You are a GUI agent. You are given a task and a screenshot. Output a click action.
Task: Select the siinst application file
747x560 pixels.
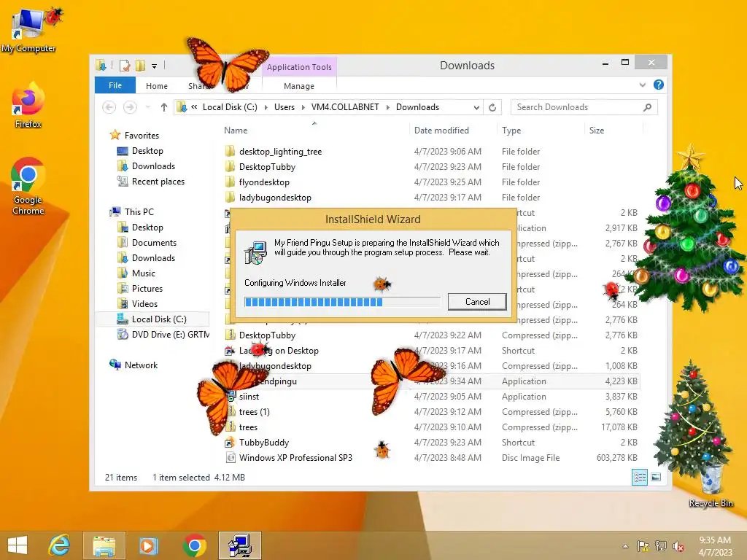pos(249,396)
